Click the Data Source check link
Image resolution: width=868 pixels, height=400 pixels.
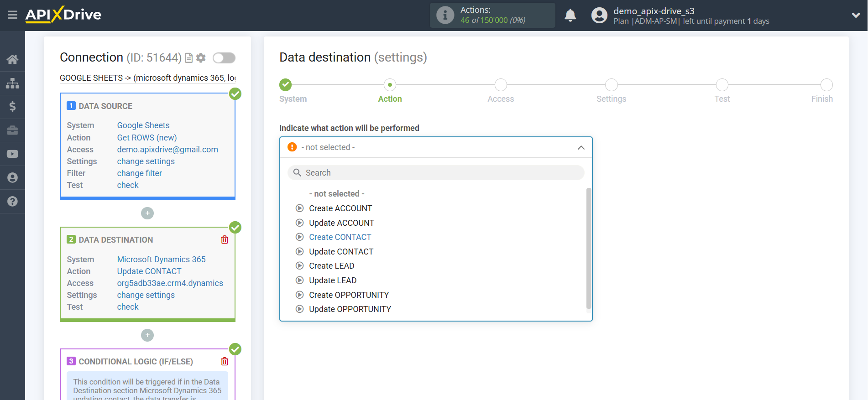pos(128,185)
